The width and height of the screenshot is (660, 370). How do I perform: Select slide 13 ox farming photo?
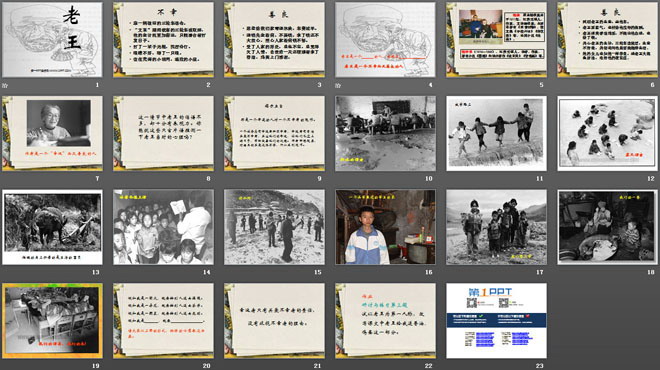click(52, 227)
